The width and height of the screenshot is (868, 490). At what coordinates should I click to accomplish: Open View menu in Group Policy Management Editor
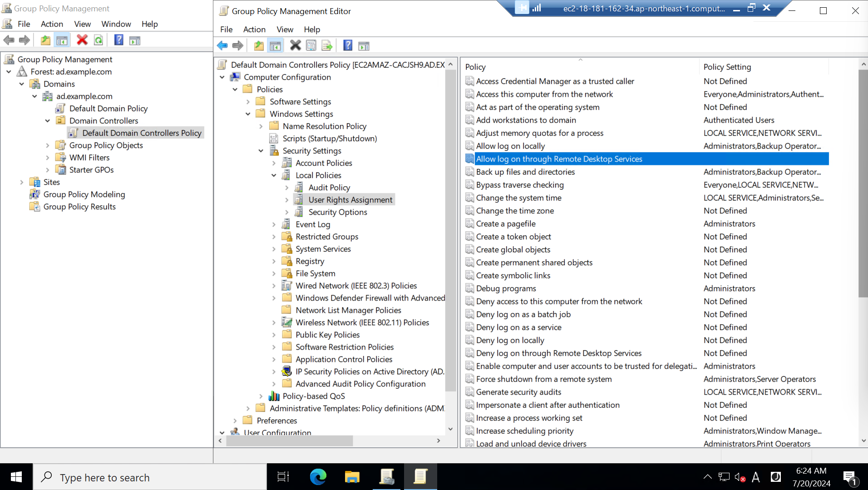pyautogui.click(x=285, y=30)
